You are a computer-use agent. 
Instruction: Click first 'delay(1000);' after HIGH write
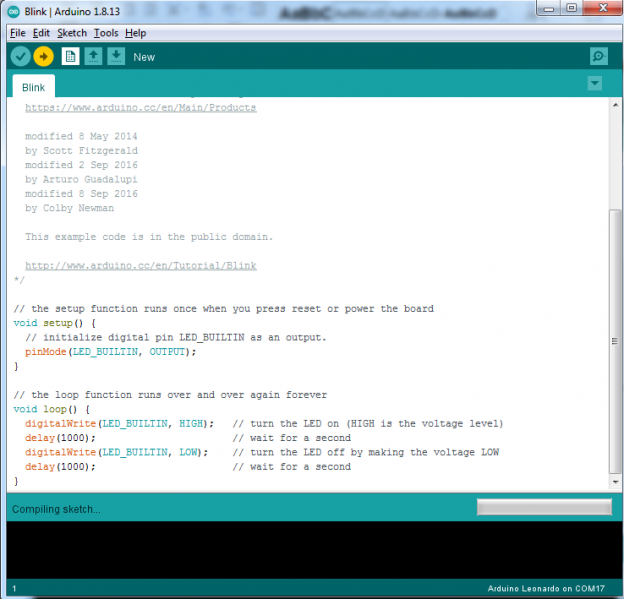(60, 438)
